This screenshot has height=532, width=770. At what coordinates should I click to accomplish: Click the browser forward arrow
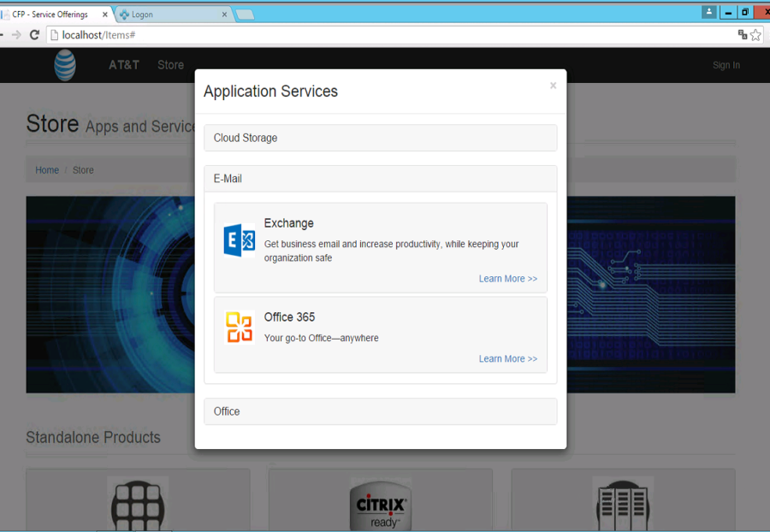click(x=16, y=35)
